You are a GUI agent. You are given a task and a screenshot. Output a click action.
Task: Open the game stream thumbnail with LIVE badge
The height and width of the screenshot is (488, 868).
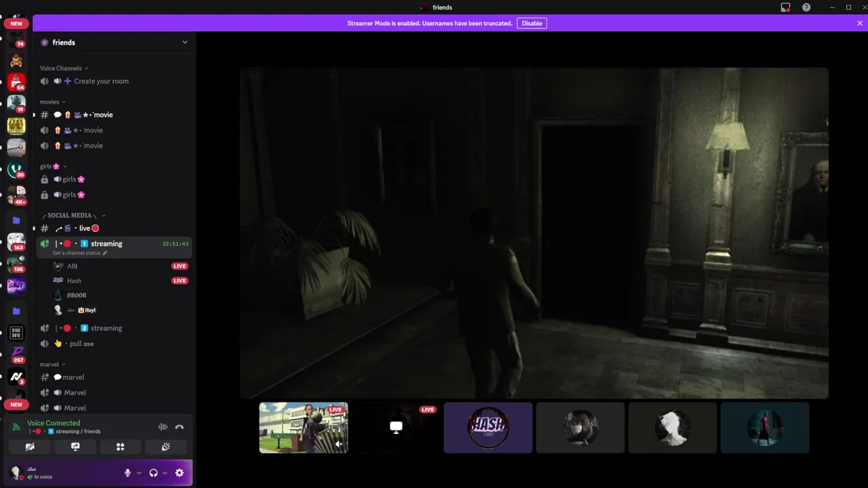(x=304, y=428)
